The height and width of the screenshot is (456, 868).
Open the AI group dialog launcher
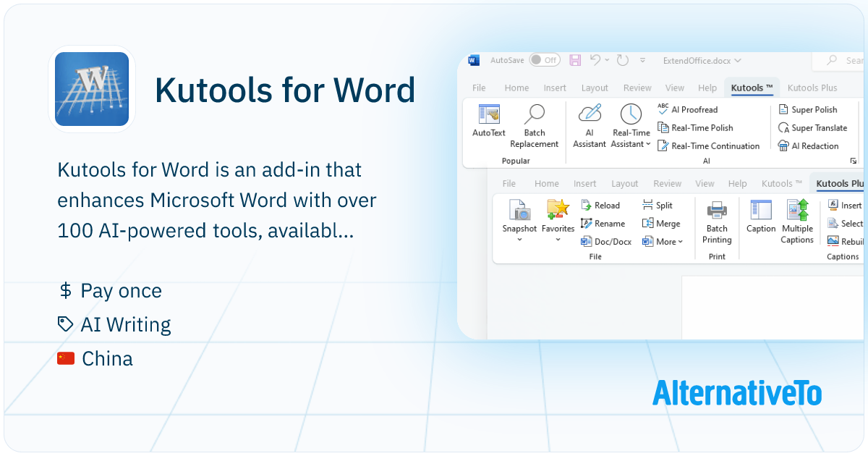853,161
